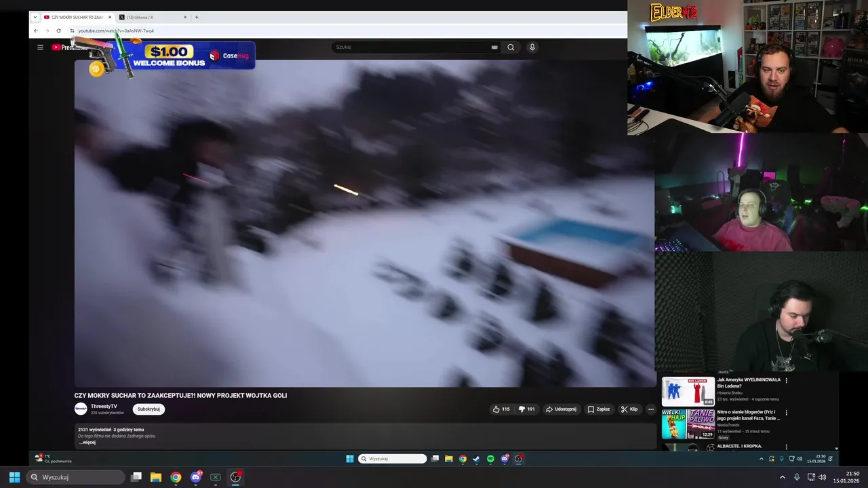Viewport: 868px width, 488px height.
Task: Open 'ALBACETE. I KROPKA.' recommended video title
Action: (x=740, y=446)
